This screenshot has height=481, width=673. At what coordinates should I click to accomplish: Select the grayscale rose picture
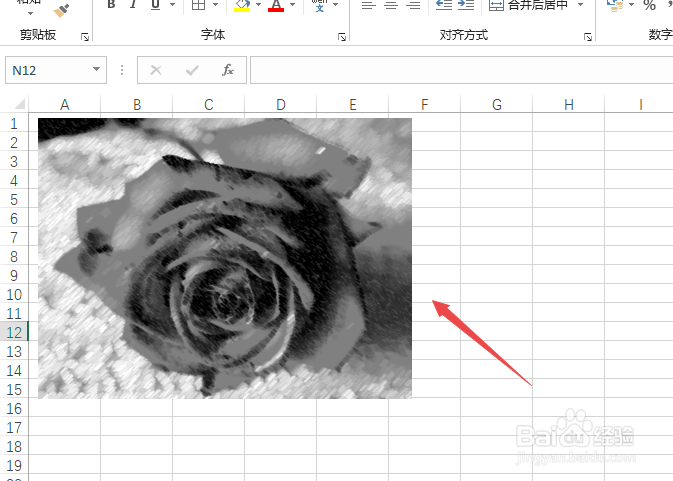[x=225, y=258]
